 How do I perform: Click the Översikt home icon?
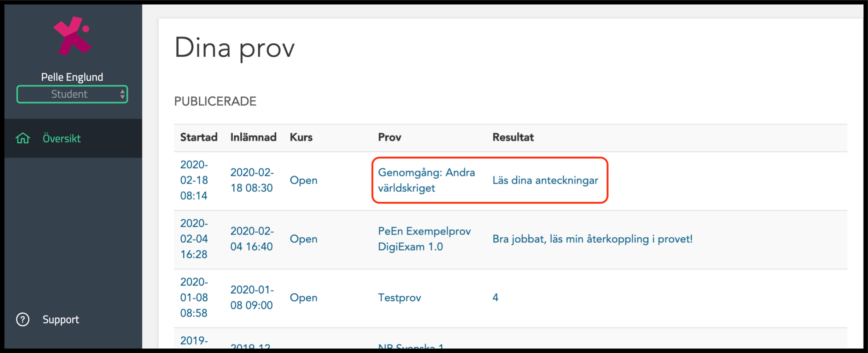pos(23,138)
